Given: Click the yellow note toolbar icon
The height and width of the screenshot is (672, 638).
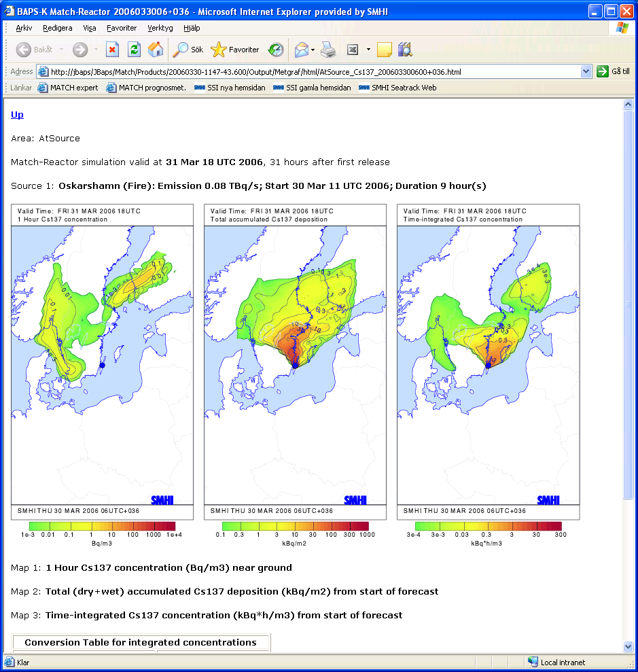Looking at the screenshot, I should (385, 50).
